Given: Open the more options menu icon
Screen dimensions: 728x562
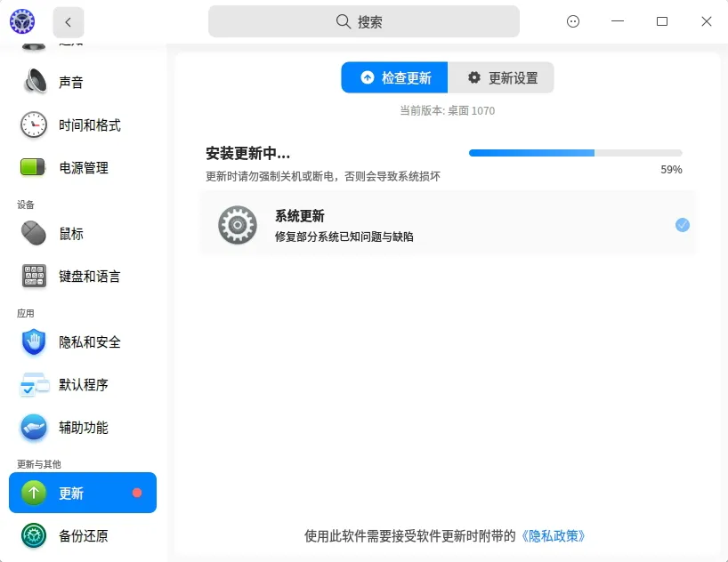Looking at the screenshot, I should [573, 21].
